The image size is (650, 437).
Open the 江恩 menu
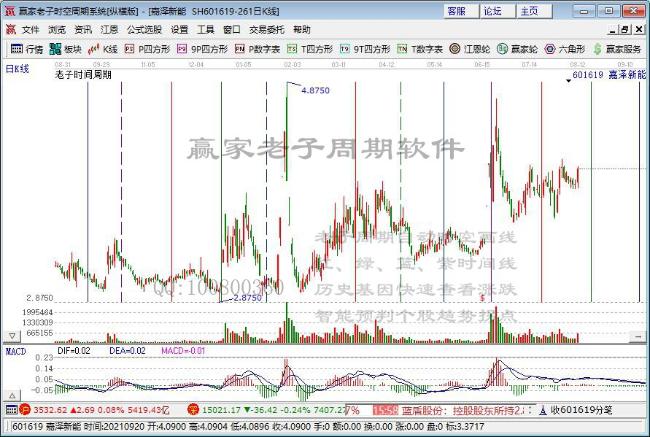(109, 30)
